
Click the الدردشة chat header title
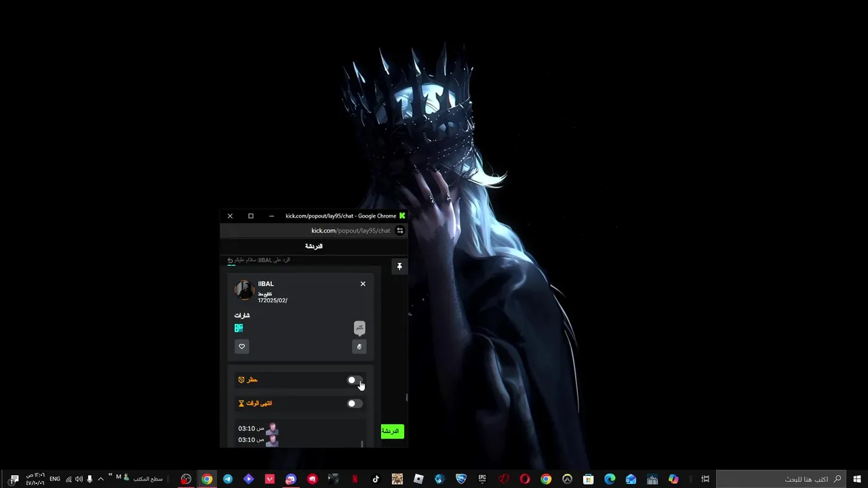point(313,246)
